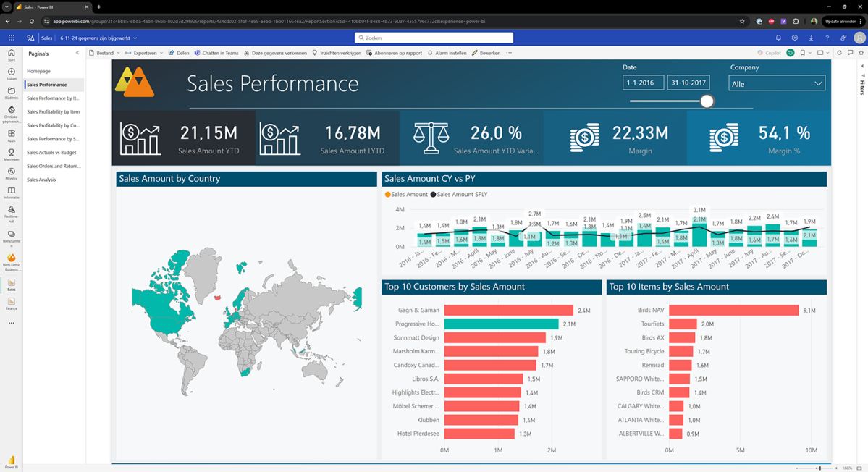Open the Power BI app launcher grid
Image resolution: width=868 pixels, height=472 pixels.
point(12,38)
